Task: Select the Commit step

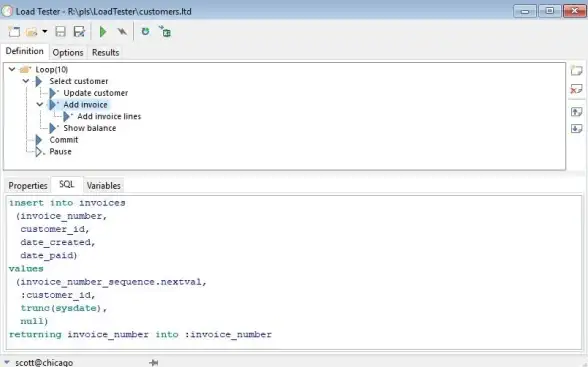Action: pos(64,140)
